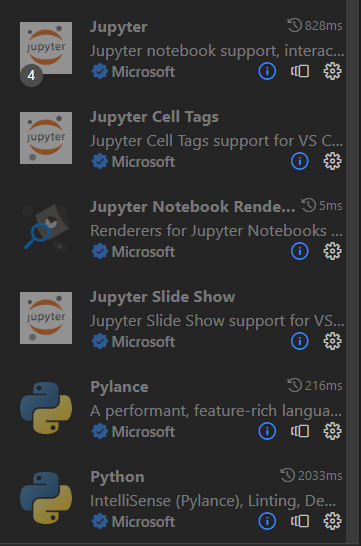The image size is (361, 546).
Task: Click Microsoft publisher under Jupyter Cell Tags
Action: point(143,162)
